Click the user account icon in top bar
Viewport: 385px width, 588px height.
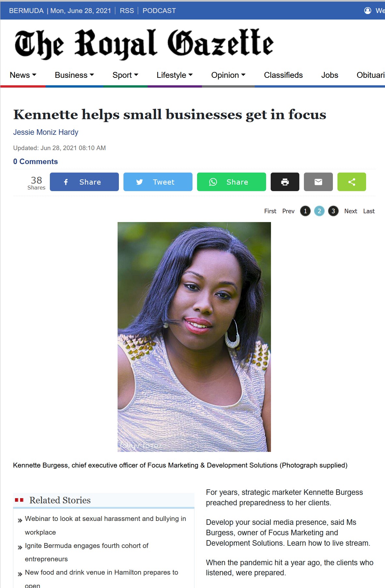368,11
